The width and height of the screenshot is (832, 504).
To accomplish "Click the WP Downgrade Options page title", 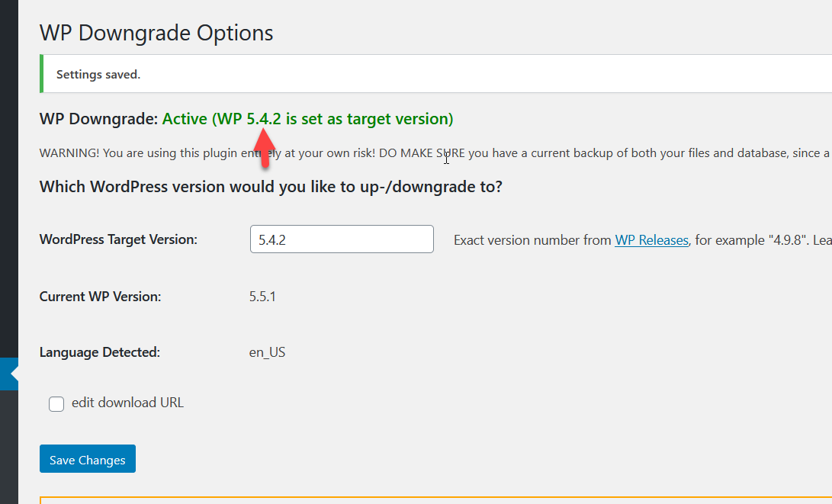I will click(x=156, y=34).
